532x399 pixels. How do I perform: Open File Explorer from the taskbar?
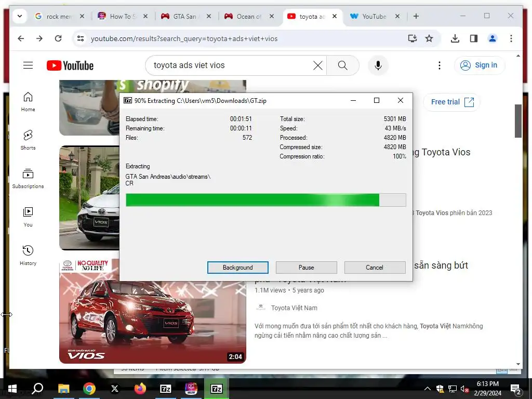click(x=63, y=389)
